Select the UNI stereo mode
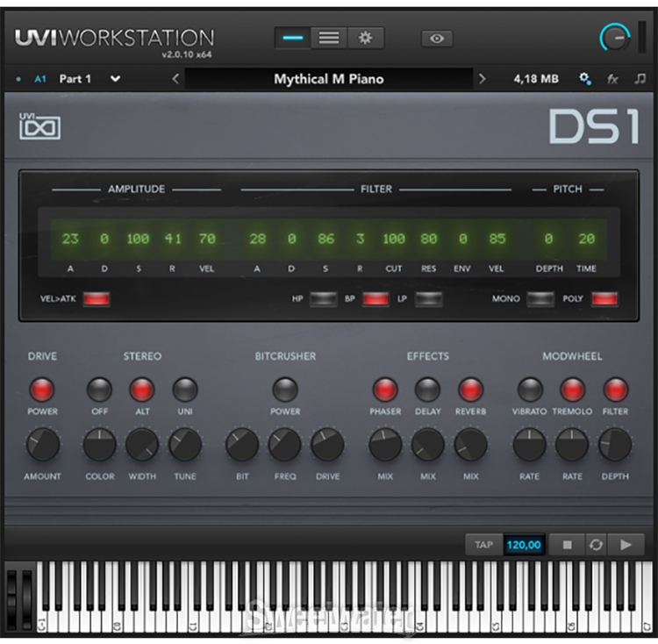The width and height of the screenshot is (658, 644). click(185, 390)
